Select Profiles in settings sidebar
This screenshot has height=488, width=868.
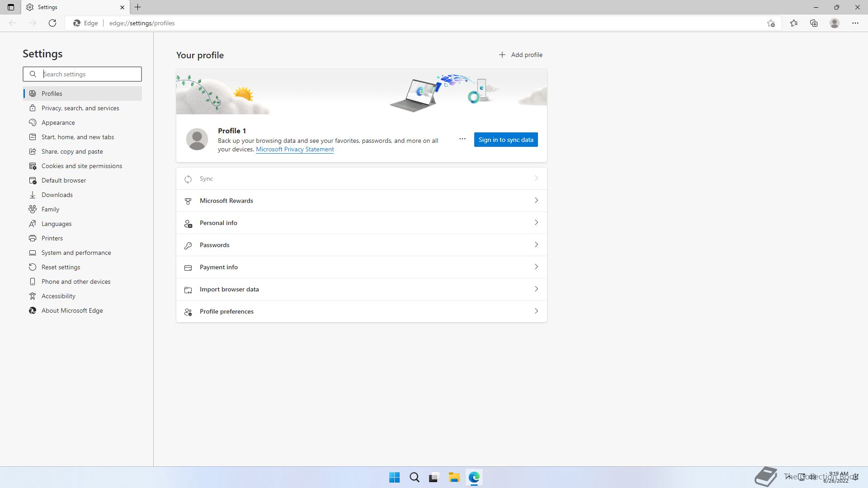82,94
